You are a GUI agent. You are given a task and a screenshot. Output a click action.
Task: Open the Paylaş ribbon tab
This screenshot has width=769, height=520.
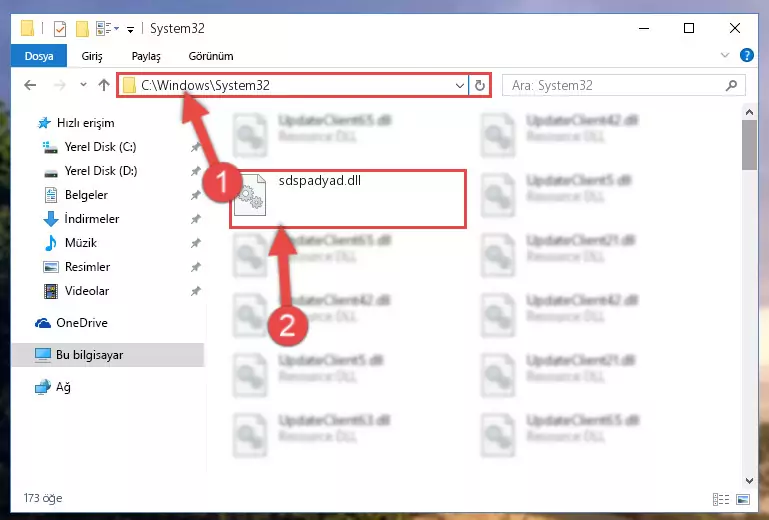coord(146,56)
